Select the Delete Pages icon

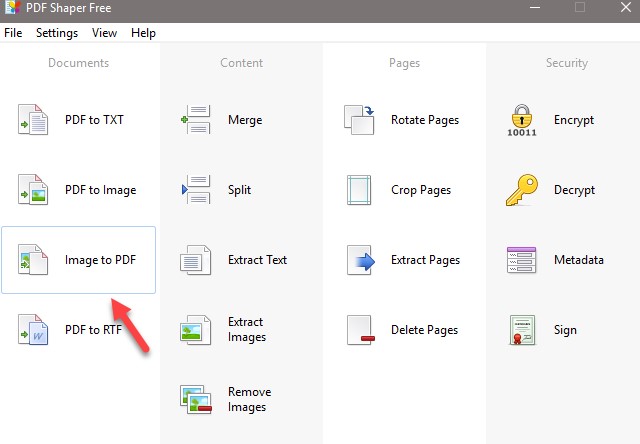pos(359,330)
